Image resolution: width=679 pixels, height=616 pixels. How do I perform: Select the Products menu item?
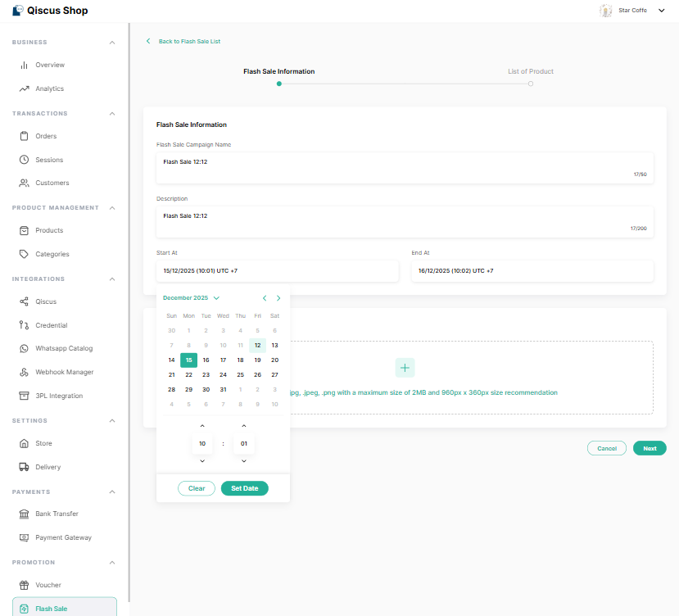click(49, 230)
